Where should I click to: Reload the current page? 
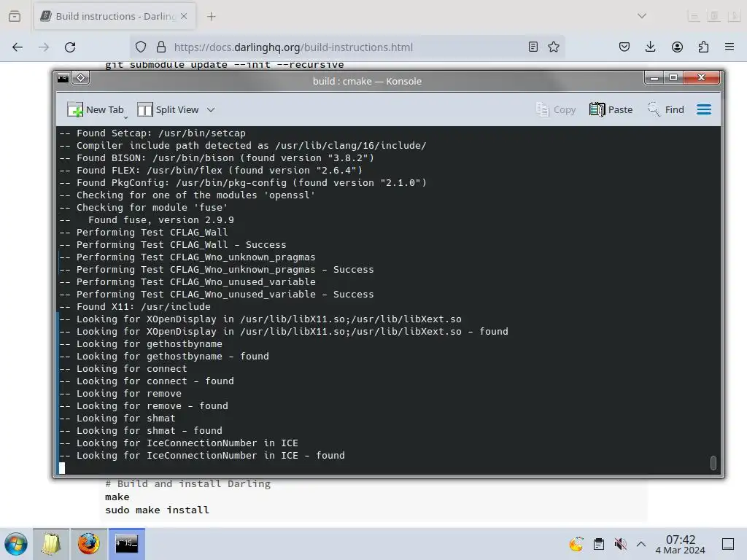click(70, 47)
